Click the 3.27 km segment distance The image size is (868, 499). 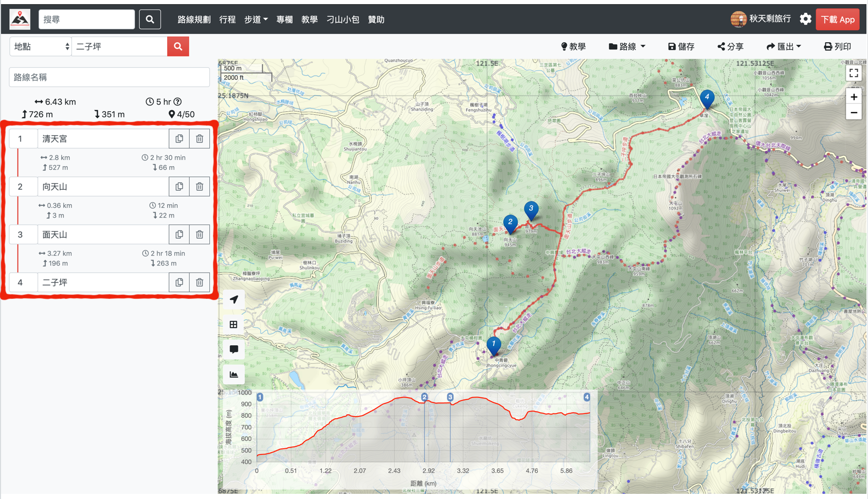pyautogui.click(x=55, y=253)
